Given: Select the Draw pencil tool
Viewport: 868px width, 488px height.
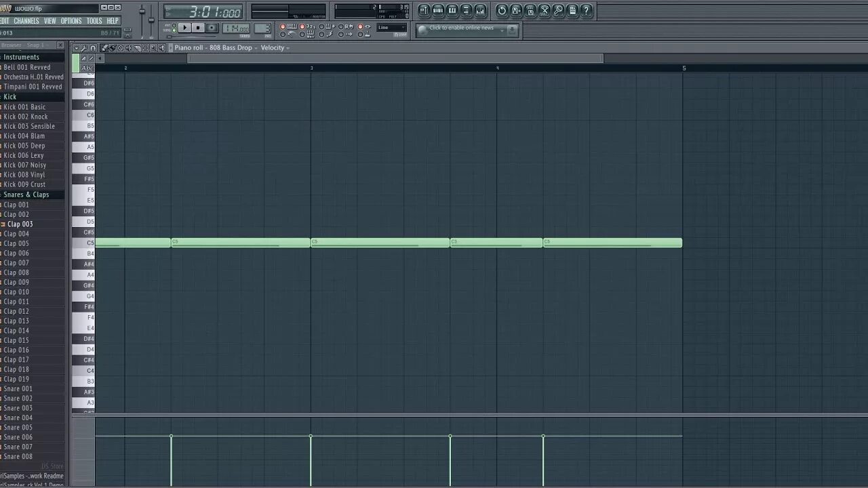Looking at the screenshot, I should pyautogui.click(x=104, y=48).
